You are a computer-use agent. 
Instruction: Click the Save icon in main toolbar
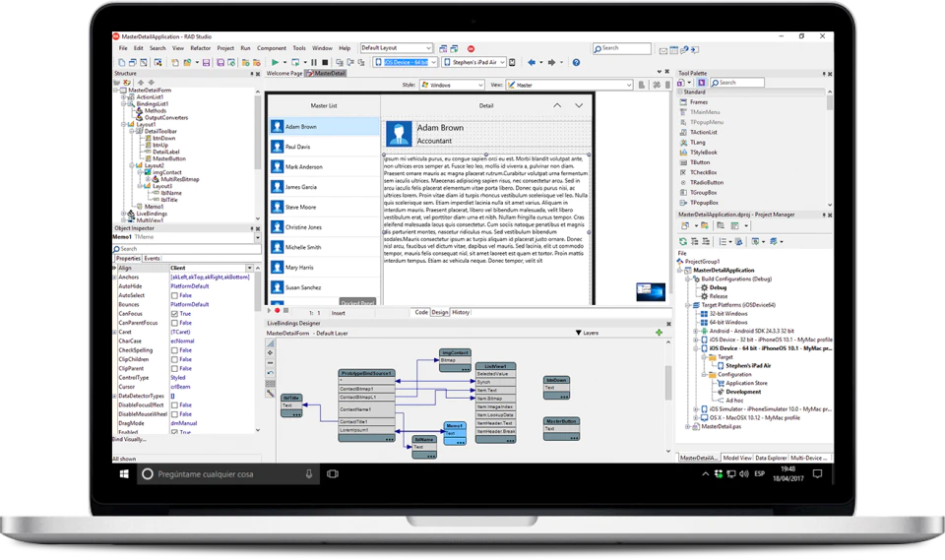(x=206, y=62)
